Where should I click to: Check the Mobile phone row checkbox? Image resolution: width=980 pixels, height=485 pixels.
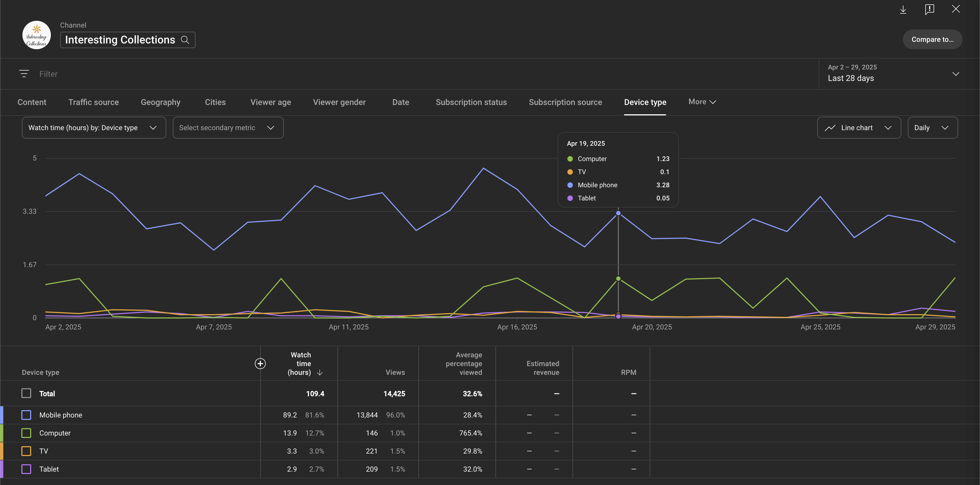pyautogui.click(x=26, y=415)
